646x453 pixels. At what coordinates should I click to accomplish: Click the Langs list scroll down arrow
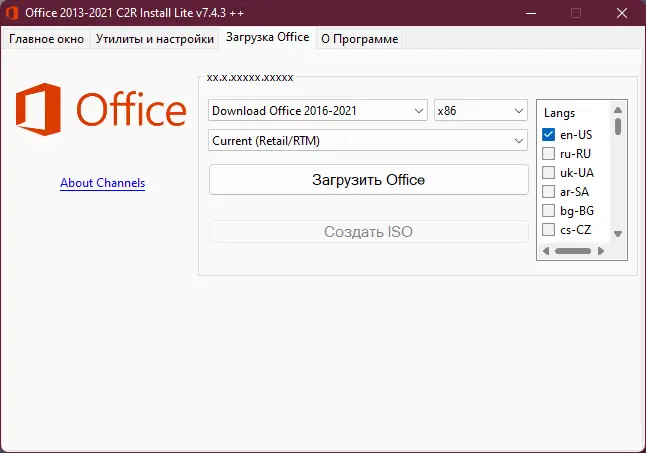pyautogui.click(x=618, y=234)
